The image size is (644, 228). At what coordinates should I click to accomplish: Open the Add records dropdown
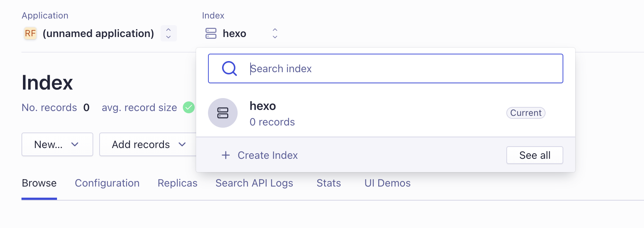pyautogui.click(x=147, y=144)
